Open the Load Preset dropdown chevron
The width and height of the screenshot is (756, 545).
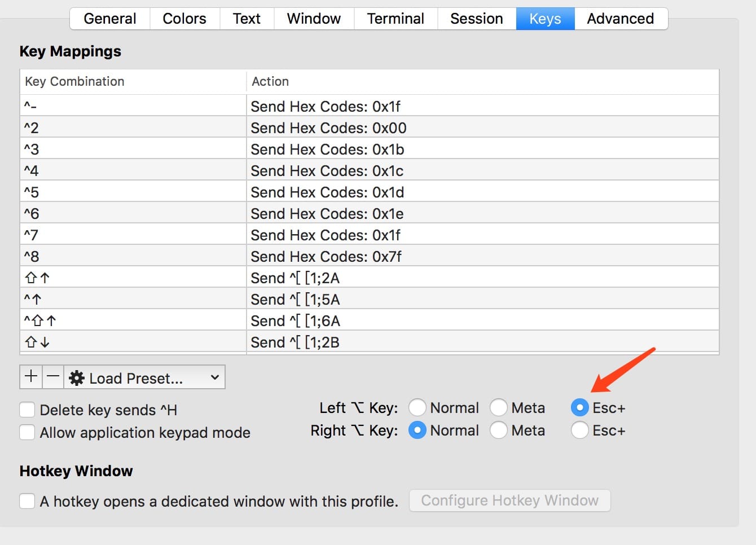214,377
